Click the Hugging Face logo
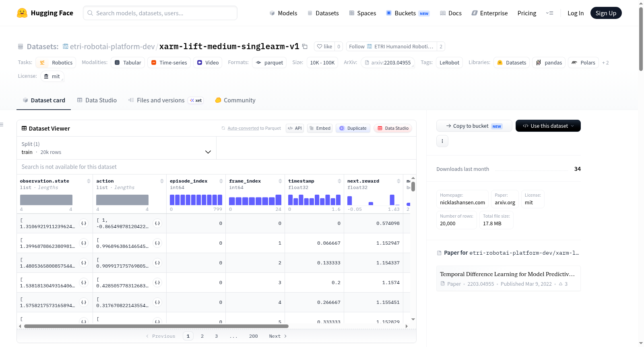 tap(45, 13)
